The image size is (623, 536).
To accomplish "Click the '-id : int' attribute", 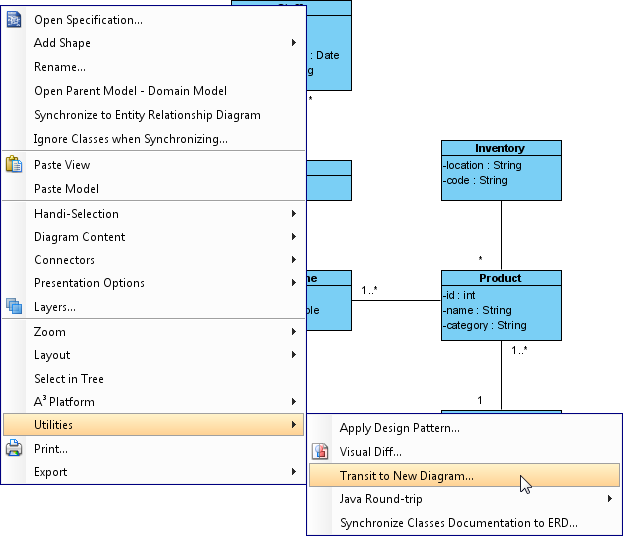I will click(459, 295).
